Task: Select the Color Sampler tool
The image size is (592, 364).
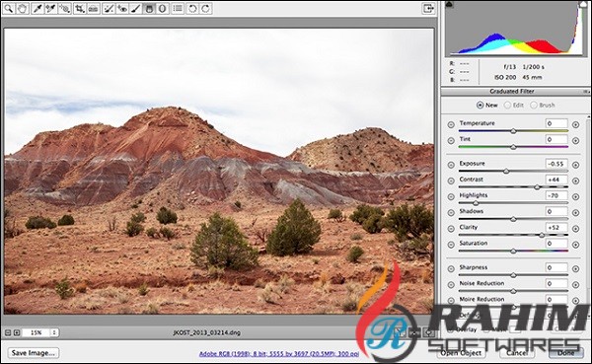Action: tap(50, 8)
